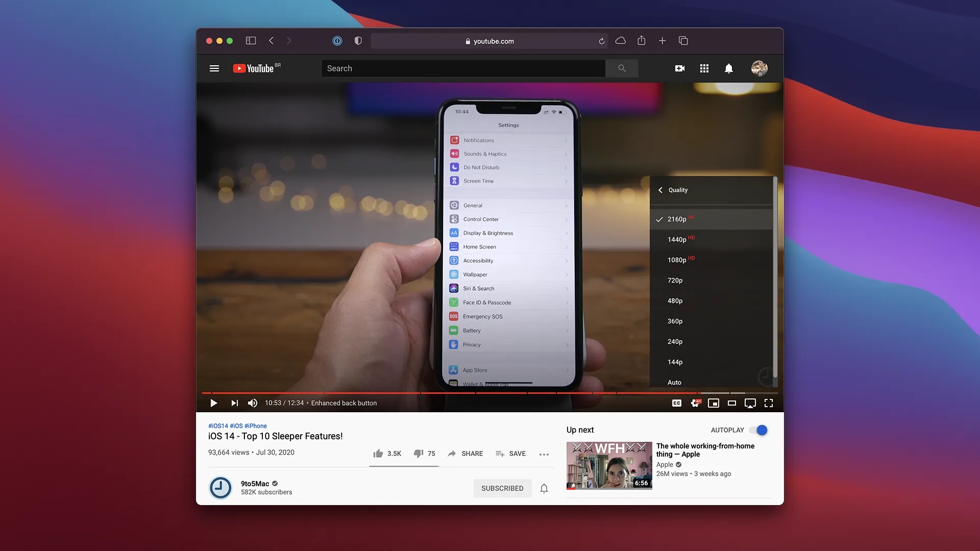The height and width of the screenshot is (551, 980).
Task: Click the closed captions CC icon
Action: point(677,403)
